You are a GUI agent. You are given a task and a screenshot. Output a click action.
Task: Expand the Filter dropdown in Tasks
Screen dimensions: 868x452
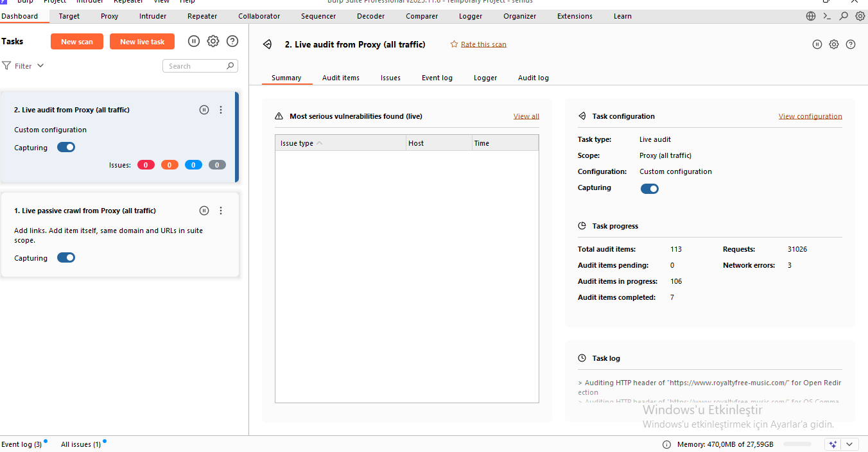click(x=24, y=66)
